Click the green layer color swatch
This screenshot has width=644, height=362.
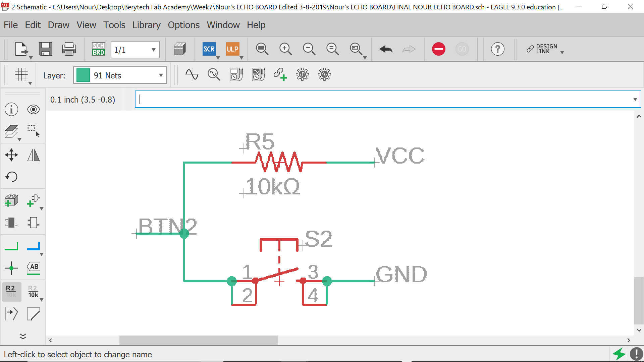pos(83,75)
